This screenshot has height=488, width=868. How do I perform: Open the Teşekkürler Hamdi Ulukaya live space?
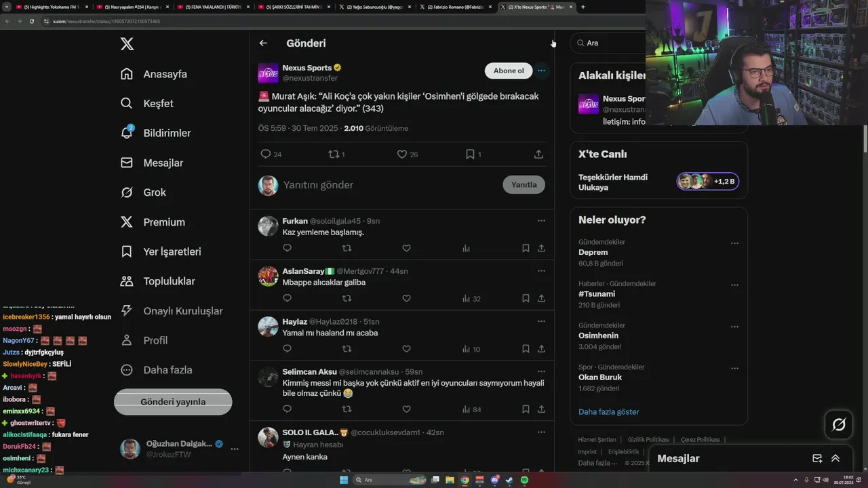[658, 182]
